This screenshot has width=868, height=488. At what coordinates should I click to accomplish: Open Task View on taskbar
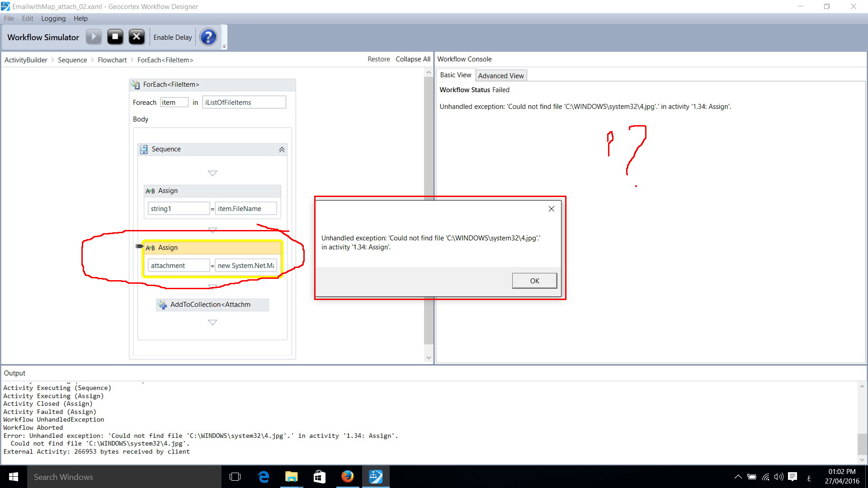click(235, 477)
